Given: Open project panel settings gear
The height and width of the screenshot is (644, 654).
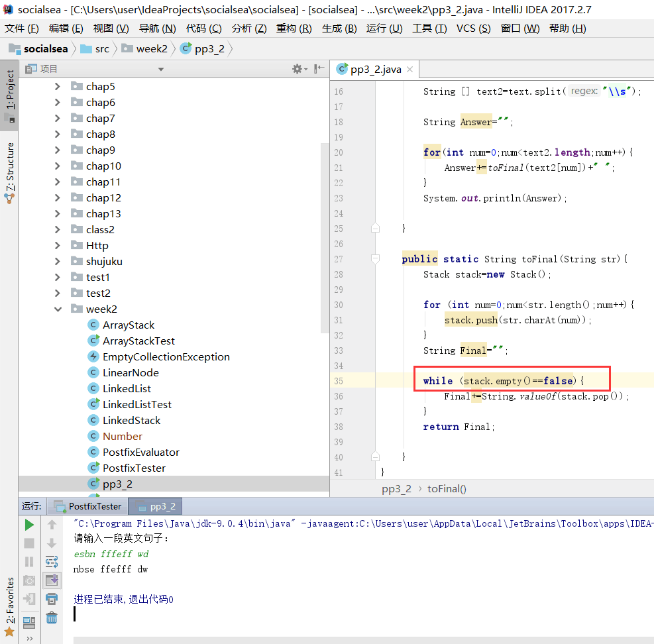Looking at the screenshot, I should [x=298, y=69].
